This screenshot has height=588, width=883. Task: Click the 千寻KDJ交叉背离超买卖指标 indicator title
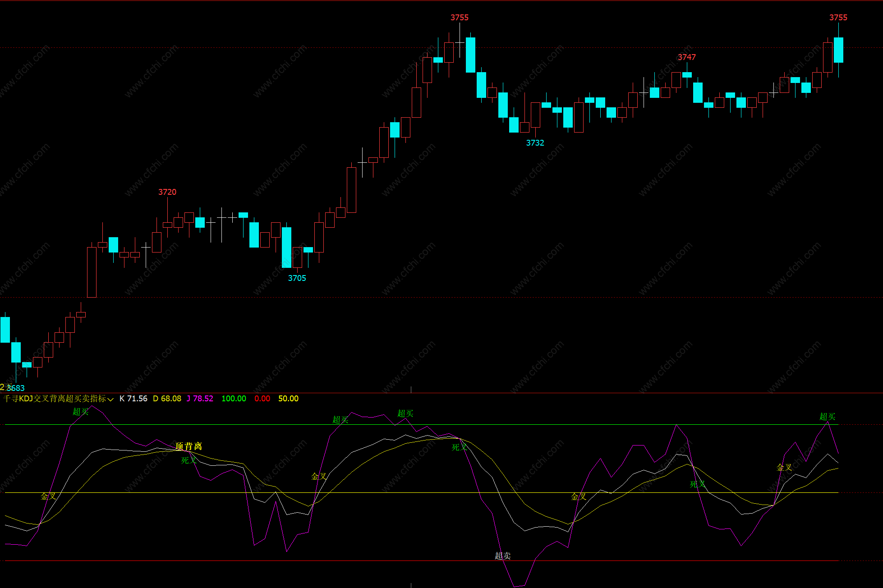pos(55,399)
